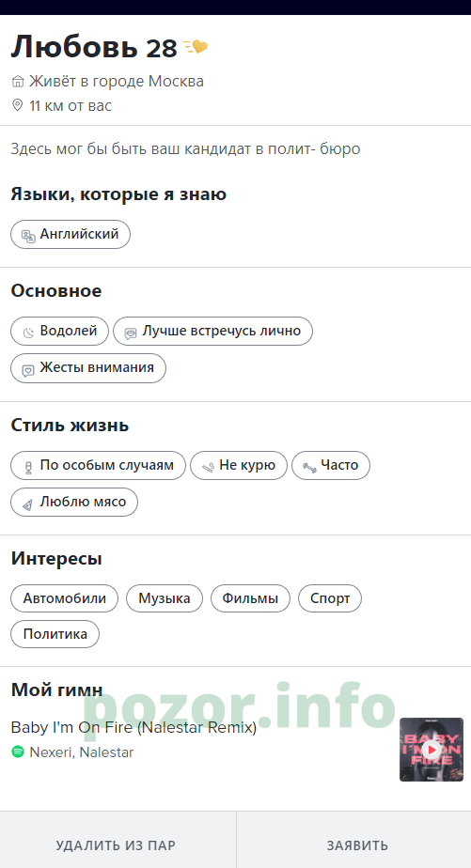Open the Музыка interest tag

pos(165,598)
